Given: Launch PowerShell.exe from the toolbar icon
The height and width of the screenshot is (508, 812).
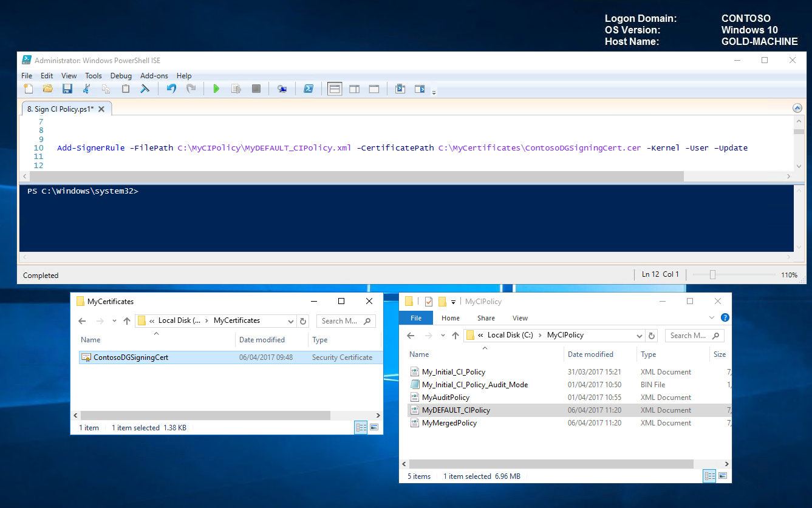Looking at the screenshot, I should coord(308,89).
